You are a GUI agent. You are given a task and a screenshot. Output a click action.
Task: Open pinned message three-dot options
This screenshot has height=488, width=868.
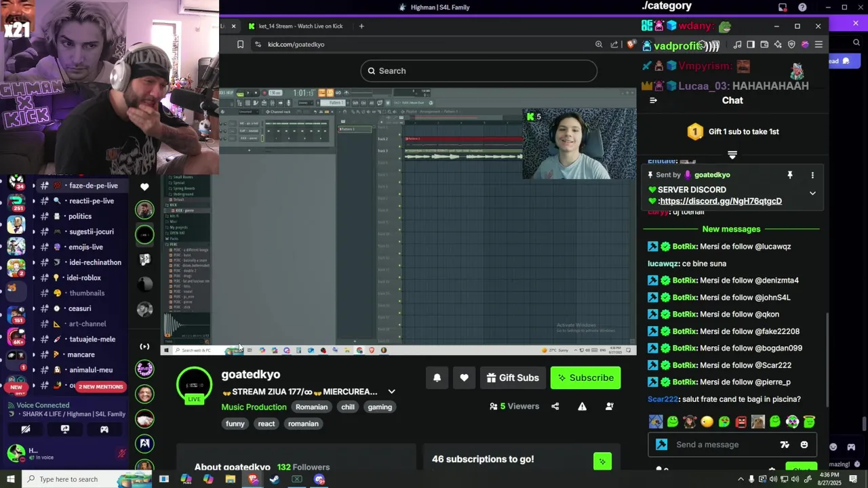click(812, 175)
